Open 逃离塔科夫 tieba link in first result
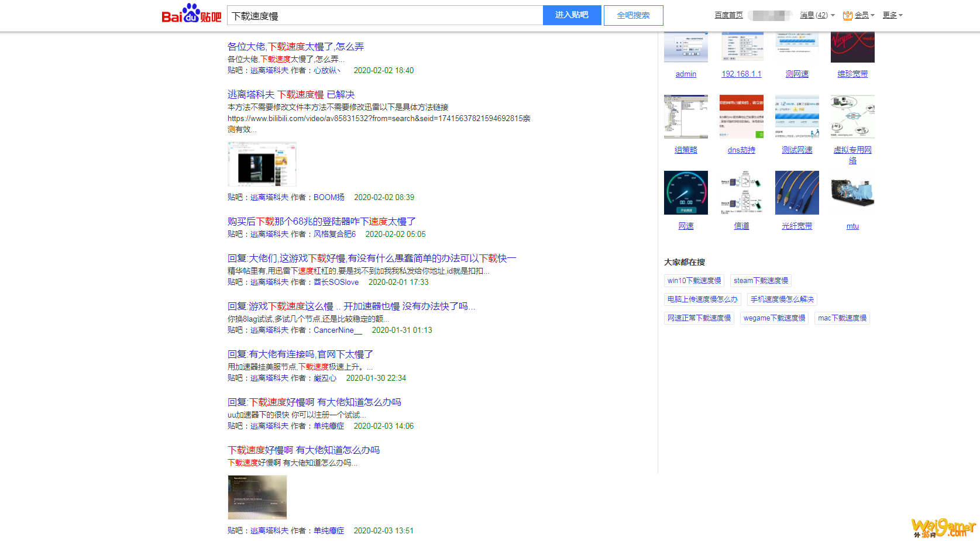 [269, 70]
